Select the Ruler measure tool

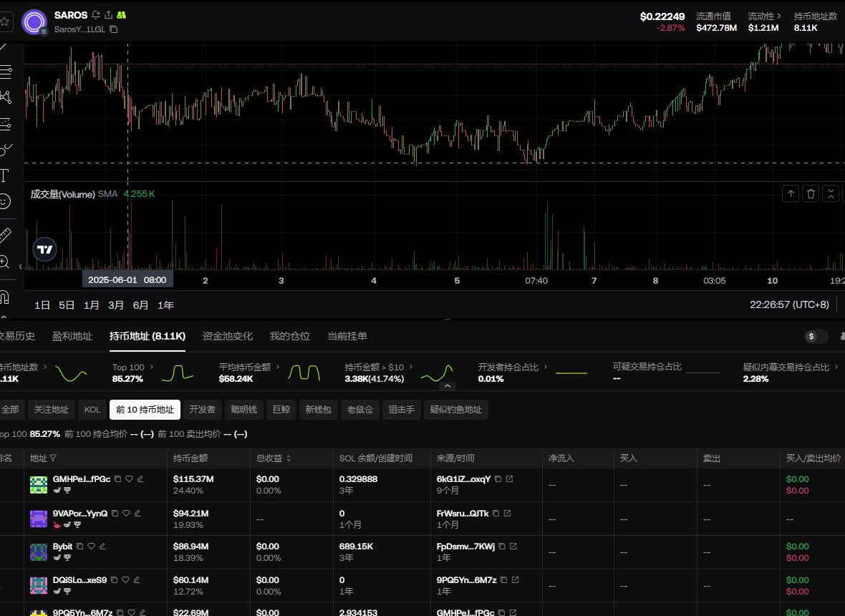coord(5,235)
